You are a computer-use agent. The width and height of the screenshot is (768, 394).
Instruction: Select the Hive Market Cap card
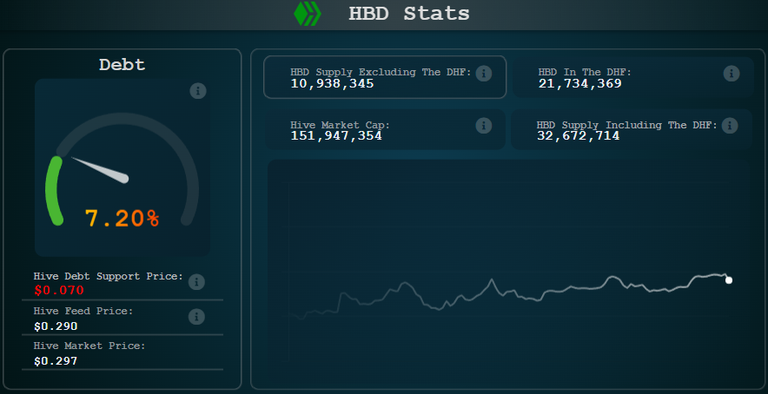coord(385,129)
